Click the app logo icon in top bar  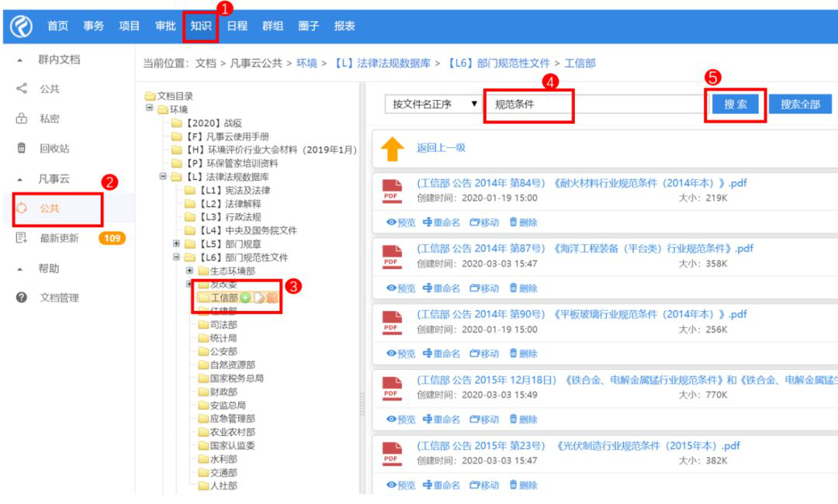[x=20, y=26]
